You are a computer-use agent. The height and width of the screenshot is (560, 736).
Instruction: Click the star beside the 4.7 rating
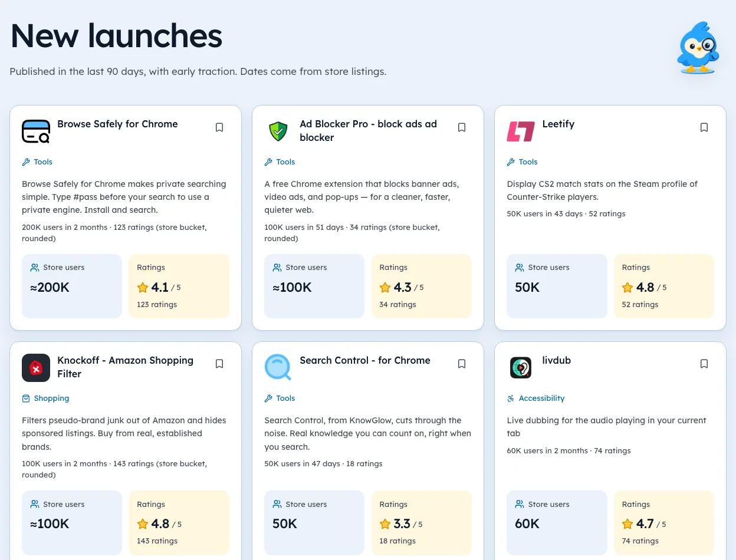(x=627, y=524)
